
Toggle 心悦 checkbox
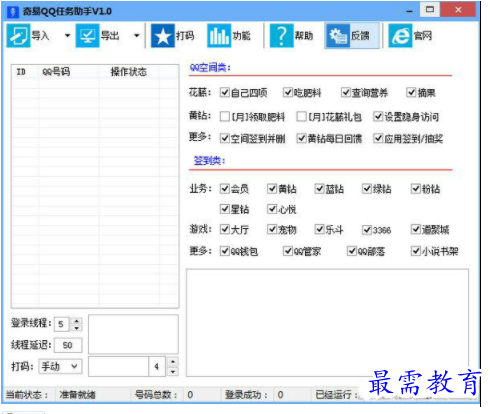click(272, 209)
